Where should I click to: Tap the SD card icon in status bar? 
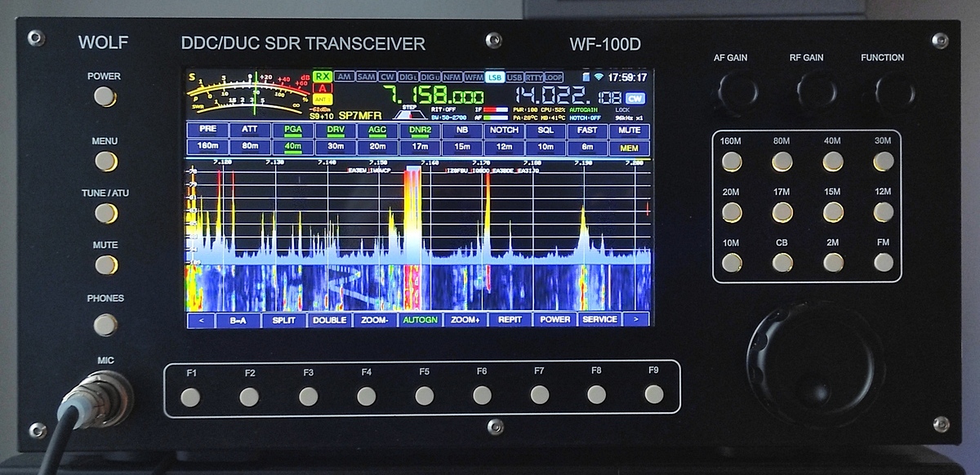[x=586, y=77]
